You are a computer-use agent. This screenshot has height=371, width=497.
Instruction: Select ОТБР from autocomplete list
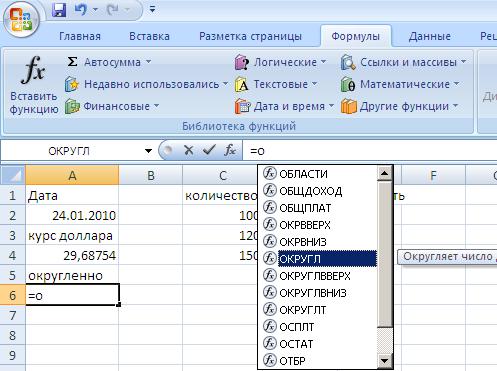click(320, 361)
